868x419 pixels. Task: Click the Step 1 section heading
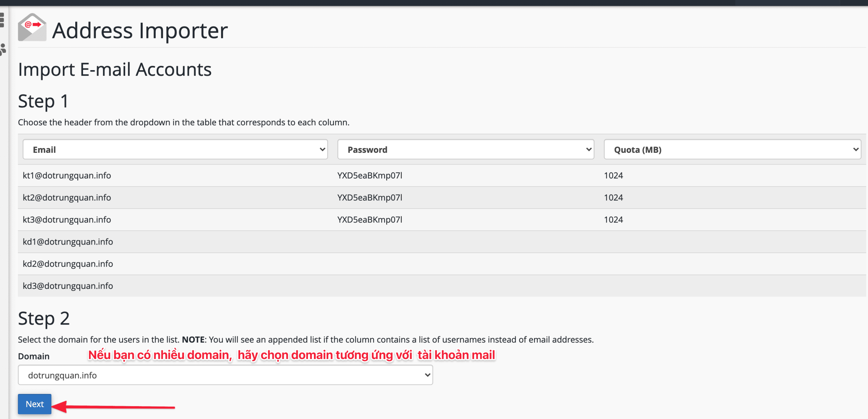coord(43,101)
